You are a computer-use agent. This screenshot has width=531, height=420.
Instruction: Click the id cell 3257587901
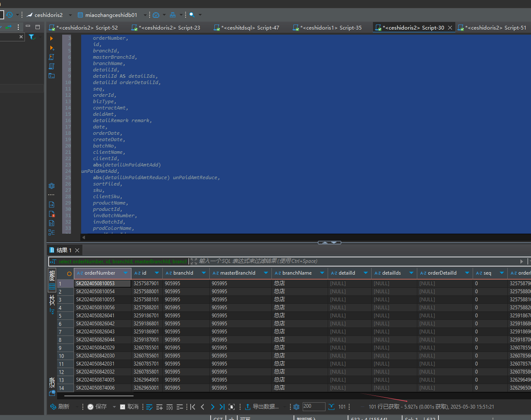(x=146, y=284)
